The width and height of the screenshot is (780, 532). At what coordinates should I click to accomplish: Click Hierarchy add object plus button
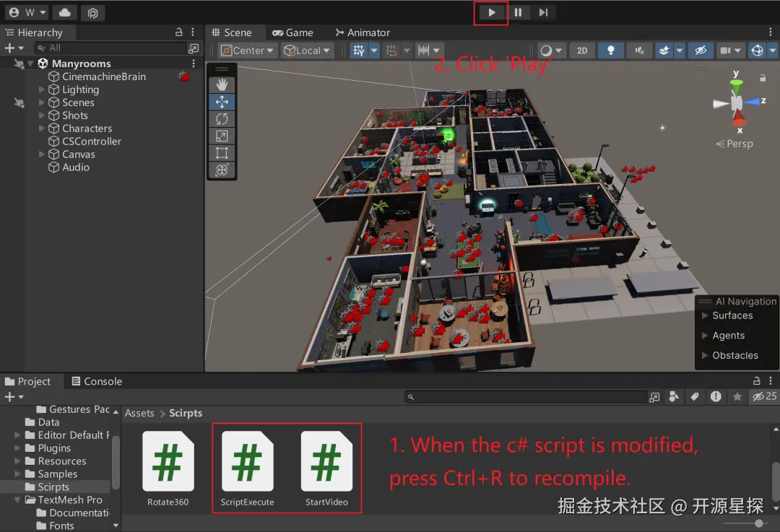tap(14, 48)
